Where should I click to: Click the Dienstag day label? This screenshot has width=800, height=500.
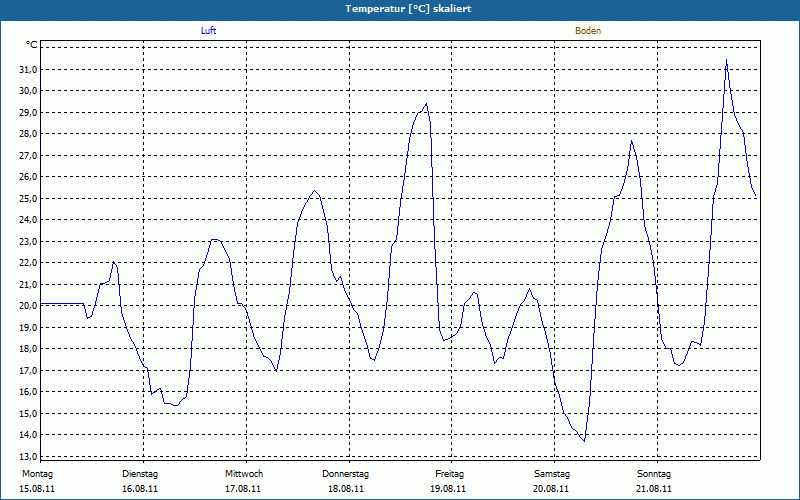140,474
